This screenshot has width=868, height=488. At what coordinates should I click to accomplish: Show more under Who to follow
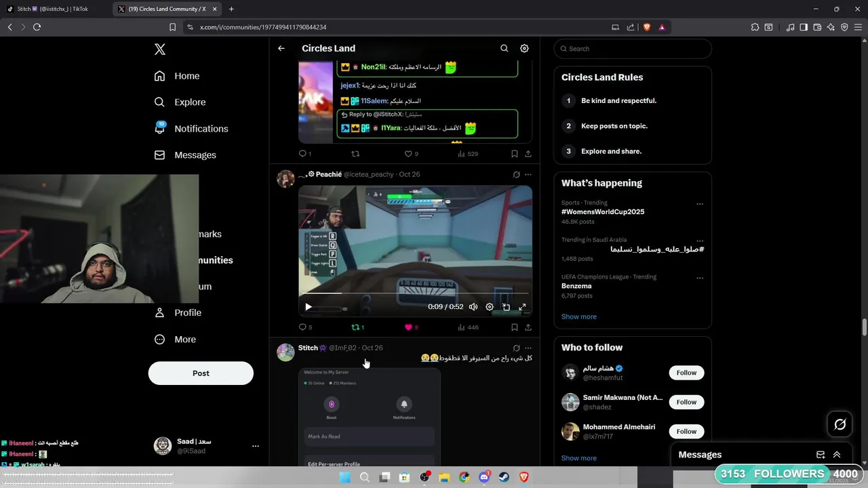click(579, 458)
